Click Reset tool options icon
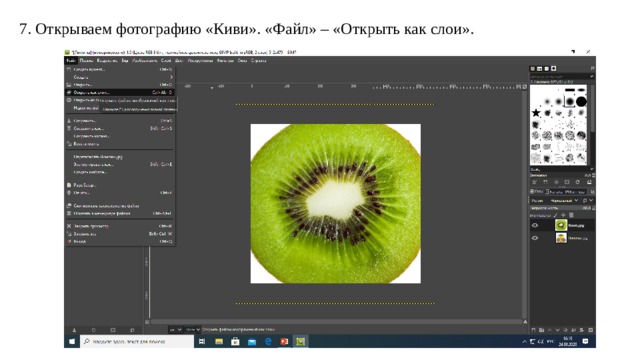The width and height of the screenshot is (640, 360). pyautogui.click(x=132, y=330)
